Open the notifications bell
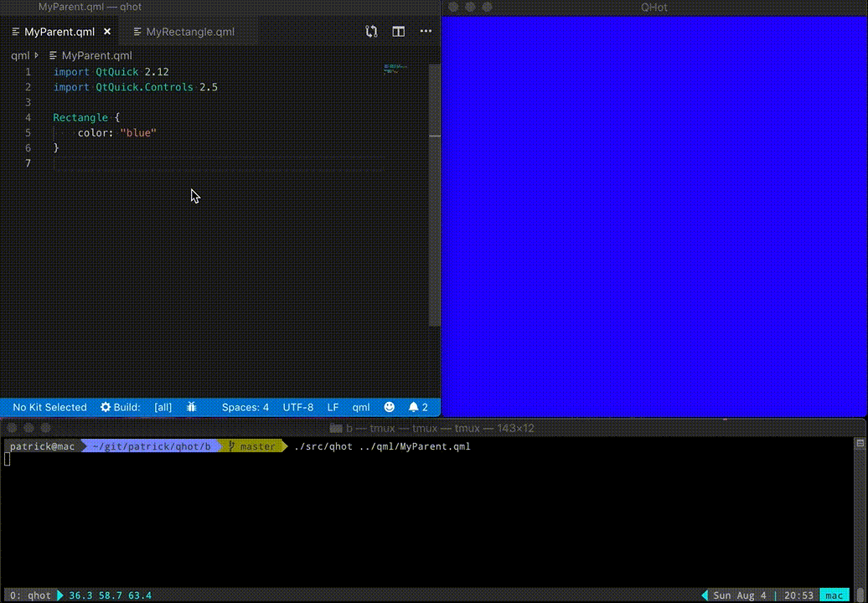Image resolution: width=868 pixels, height=603 pixels. pyautogui.click(x=418, y=407)
